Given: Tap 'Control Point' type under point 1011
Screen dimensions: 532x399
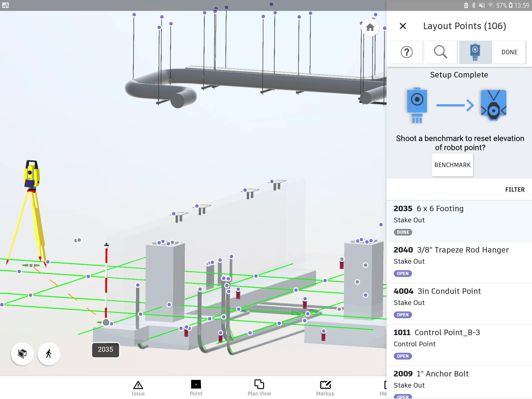Looking at the screenshot, I should tap(415, 344).
